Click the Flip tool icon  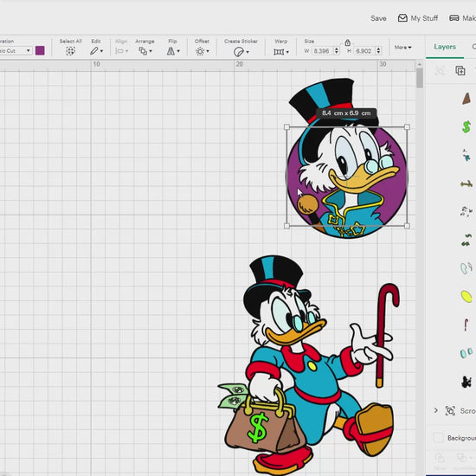pyautogui.click(x=170, y=51)
